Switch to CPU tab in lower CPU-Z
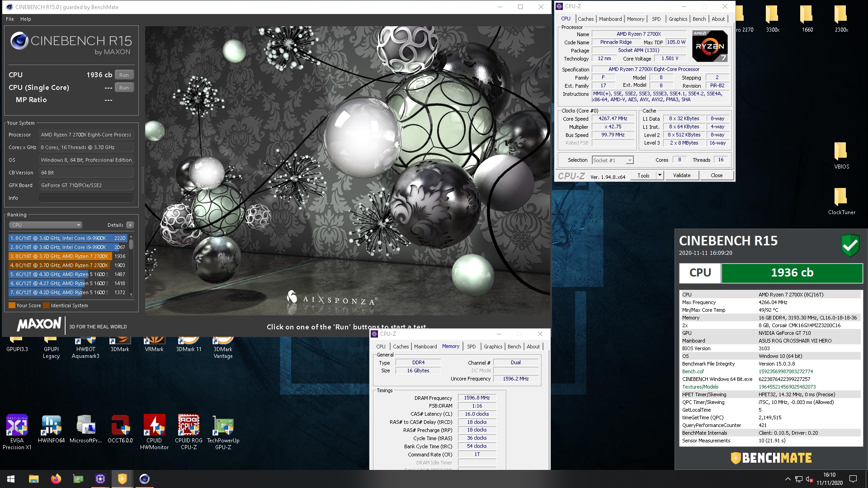Screen dimensions: 868x488 coord(381,347)
